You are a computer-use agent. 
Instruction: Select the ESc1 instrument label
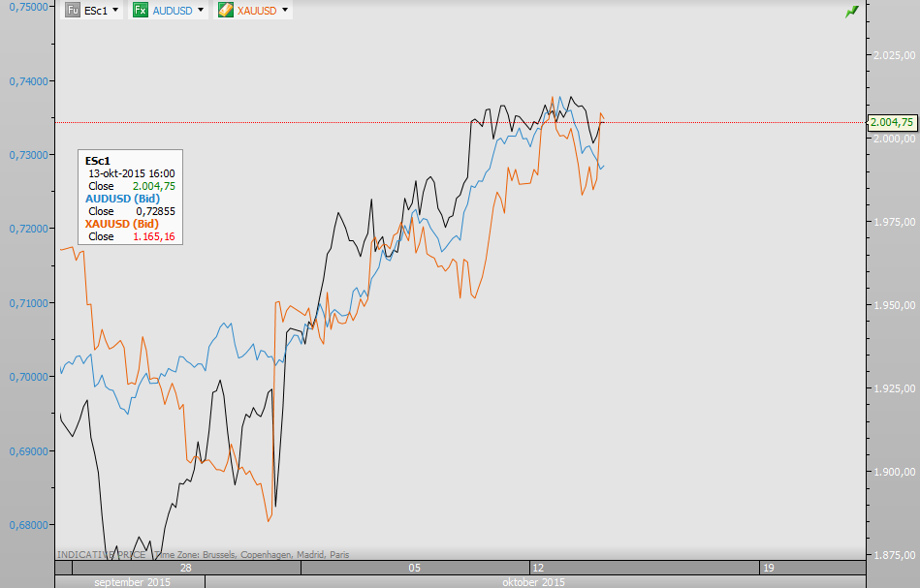coord(96,11)
